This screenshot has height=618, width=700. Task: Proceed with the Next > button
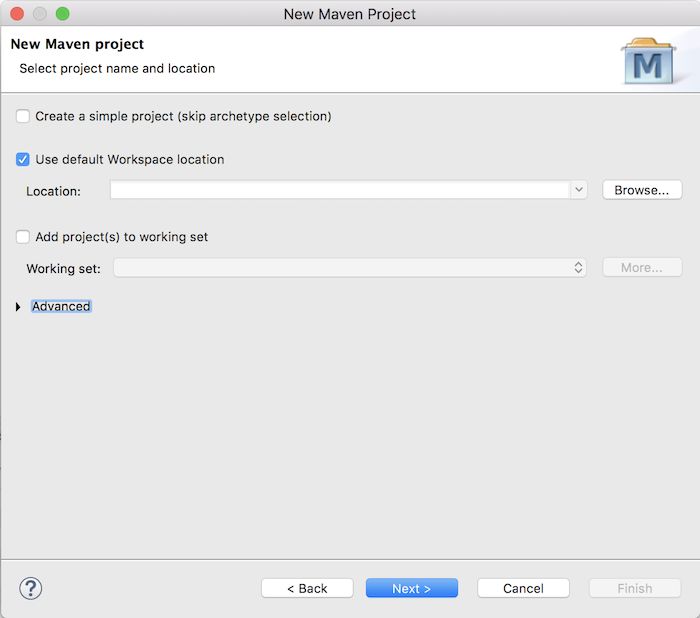coord(412,588)
